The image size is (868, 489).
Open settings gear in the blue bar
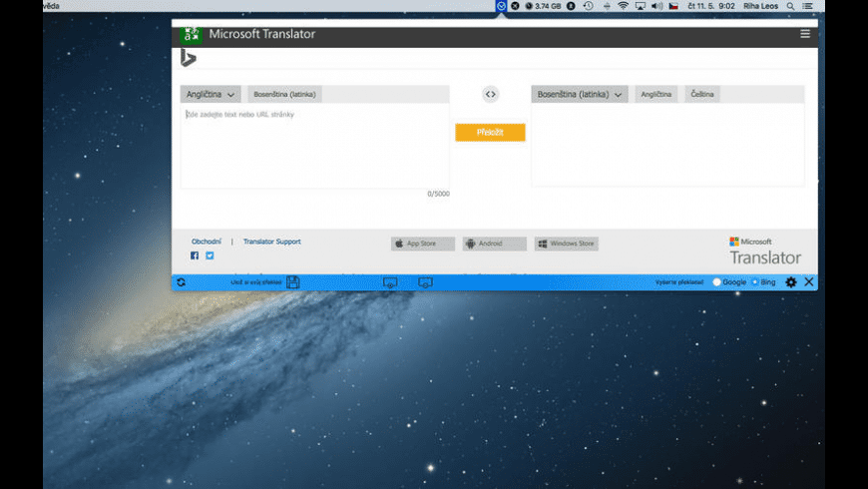click(791, 281)
